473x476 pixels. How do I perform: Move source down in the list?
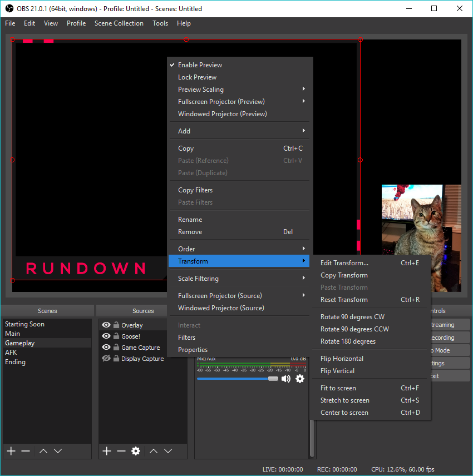[x=168, y=451]
